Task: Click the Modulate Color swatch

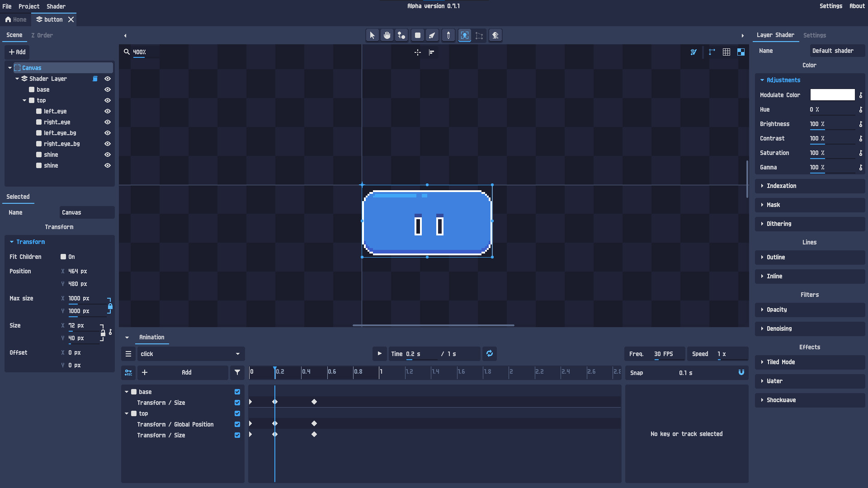Action: click(832, 95)
